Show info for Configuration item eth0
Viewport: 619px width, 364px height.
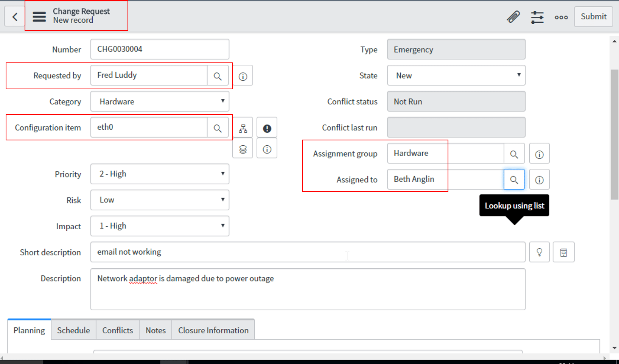coord(267,149)
